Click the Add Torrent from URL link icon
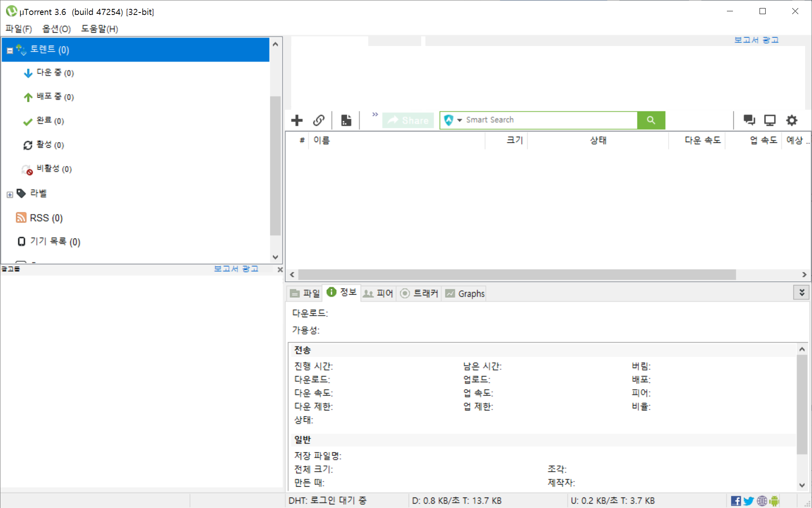 (x=319, y=120)
